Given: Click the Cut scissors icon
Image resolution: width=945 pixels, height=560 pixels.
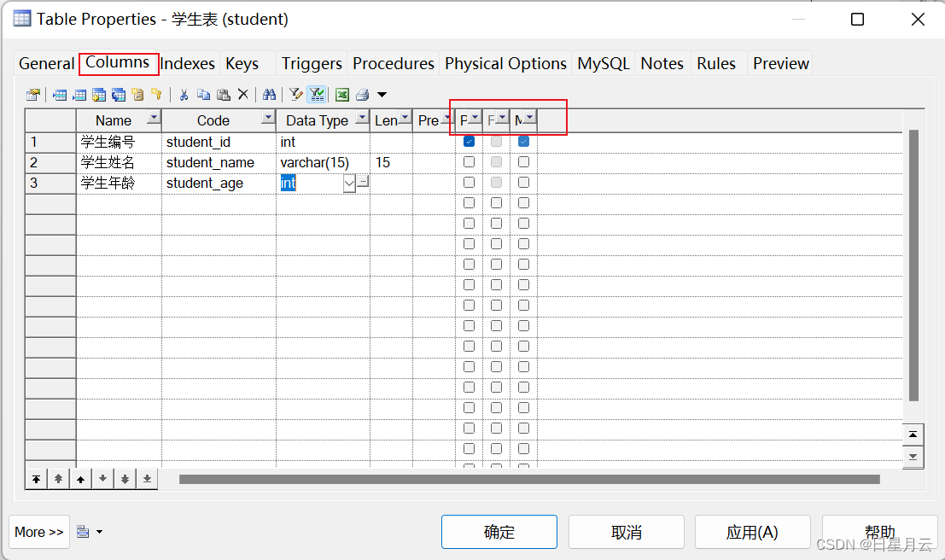Looking at the screenshot, I should coord(184,95).
